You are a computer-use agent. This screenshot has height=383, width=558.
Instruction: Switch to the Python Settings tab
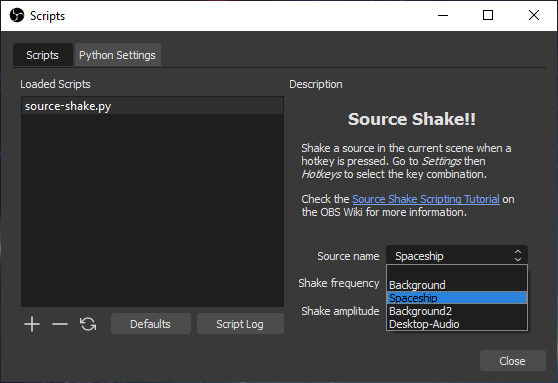[x=117, y=55]
